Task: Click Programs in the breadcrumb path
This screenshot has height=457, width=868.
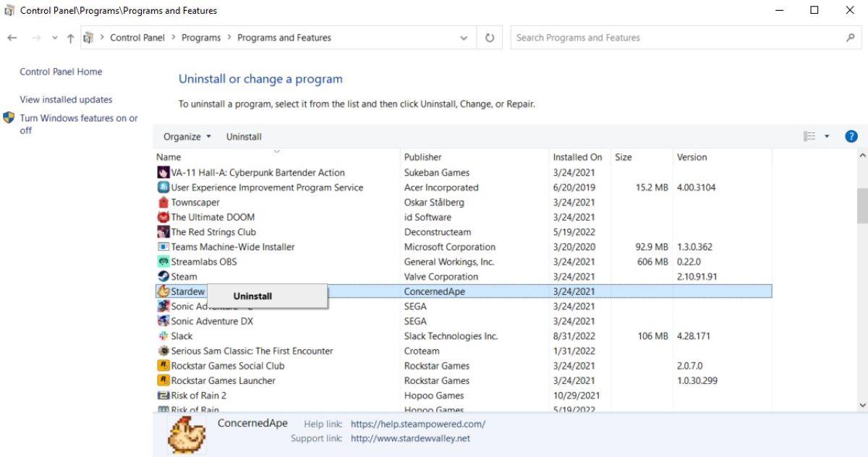Action: click(200, 37)
